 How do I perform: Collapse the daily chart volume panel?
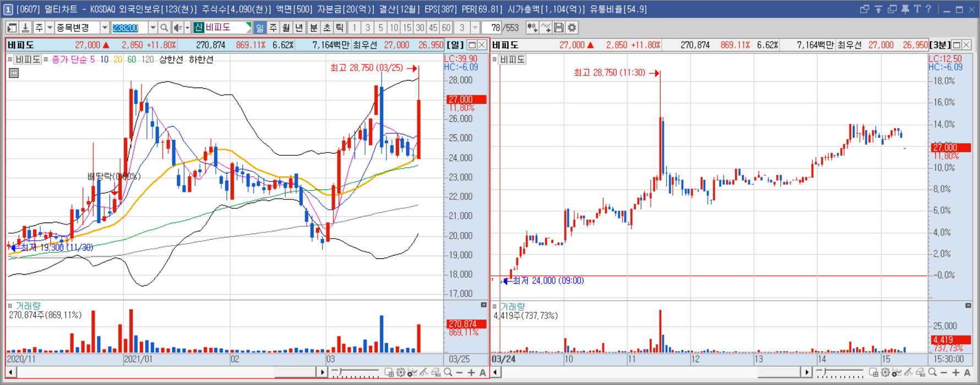click(483, 305)
